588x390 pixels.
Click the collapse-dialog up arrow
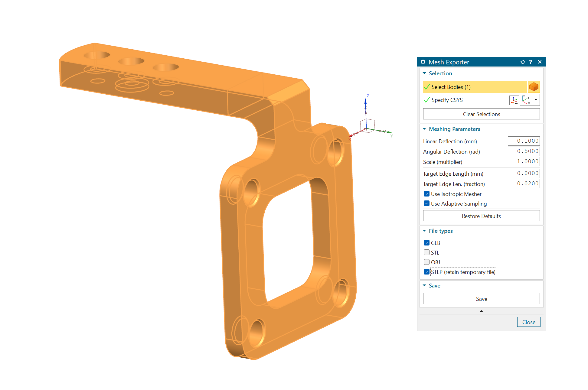[481, 311]
